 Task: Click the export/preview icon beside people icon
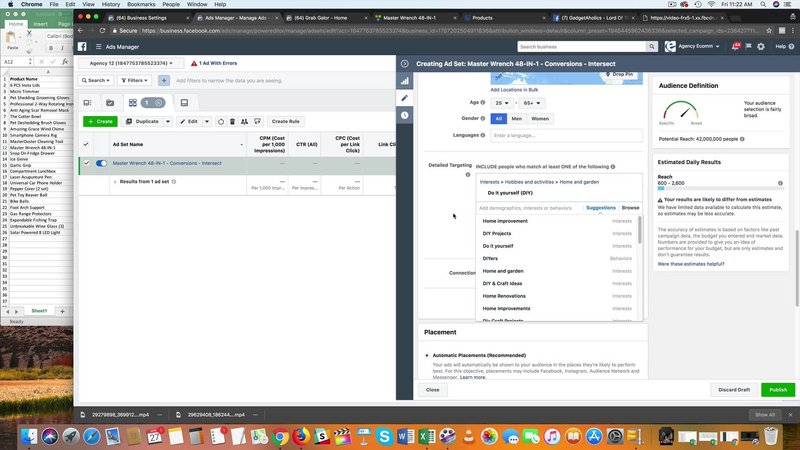(257, 121)
